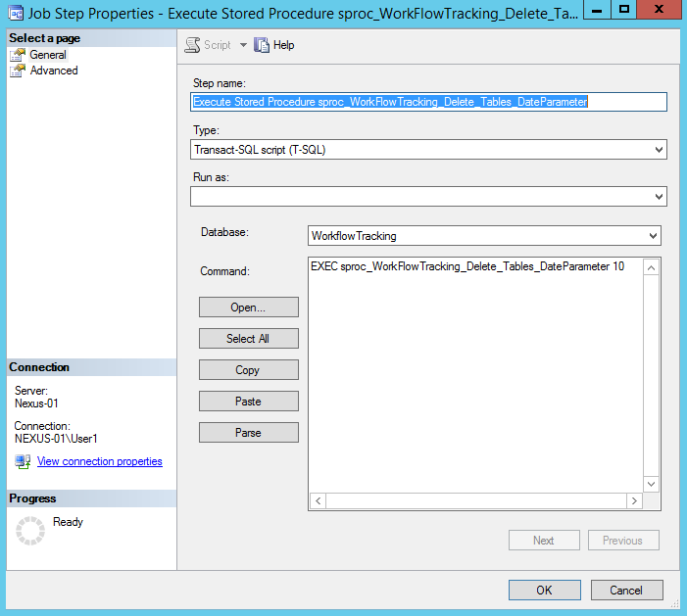Click inside the Command text area
The image size is (687, 616).
point(475,372)
